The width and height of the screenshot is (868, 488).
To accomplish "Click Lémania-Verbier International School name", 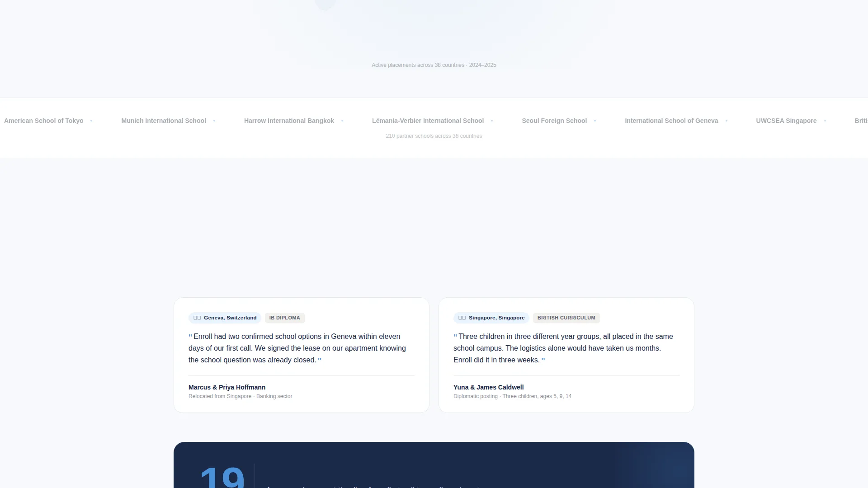I will point(428,121).
